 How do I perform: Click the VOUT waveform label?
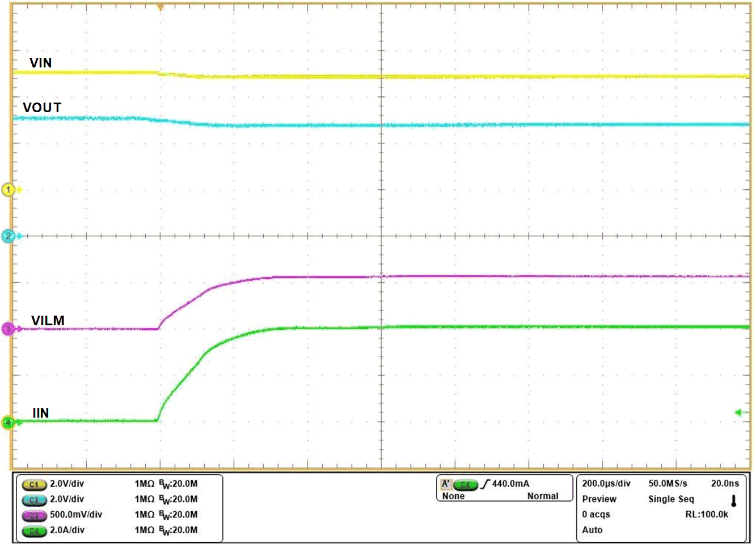42,107
